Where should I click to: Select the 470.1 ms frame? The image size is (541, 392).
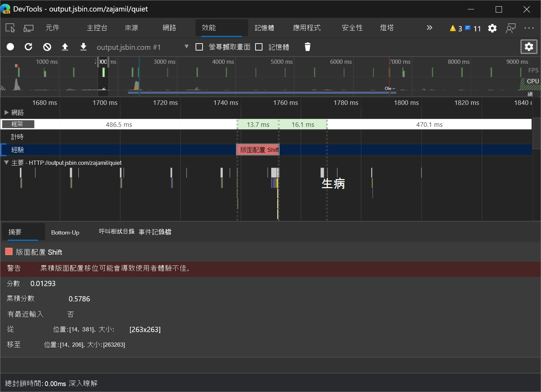429,124
